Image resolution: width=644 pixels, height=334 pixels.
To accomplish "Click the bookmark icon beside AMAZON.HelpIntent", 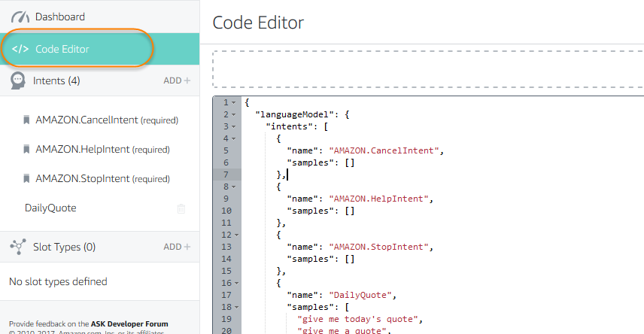I will (26, 150).
